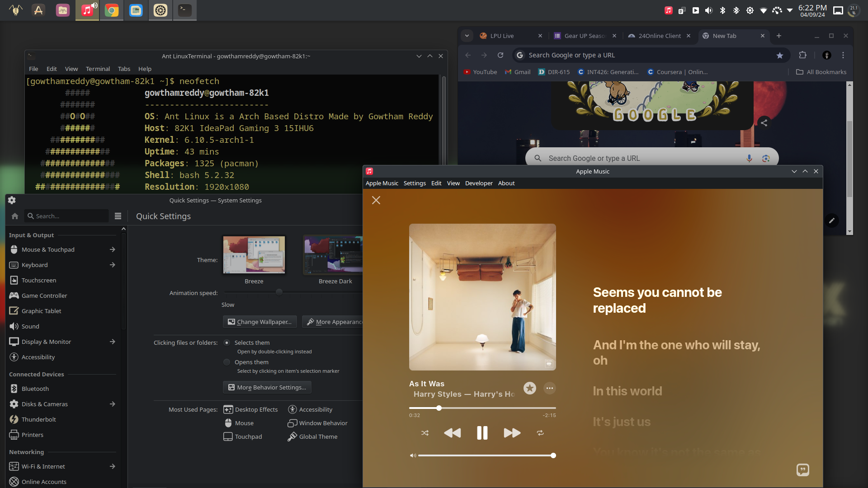This screenshot has height=488, width=868.
Task: Shuffle songs in Apple Music player
Action: [425, 433]
